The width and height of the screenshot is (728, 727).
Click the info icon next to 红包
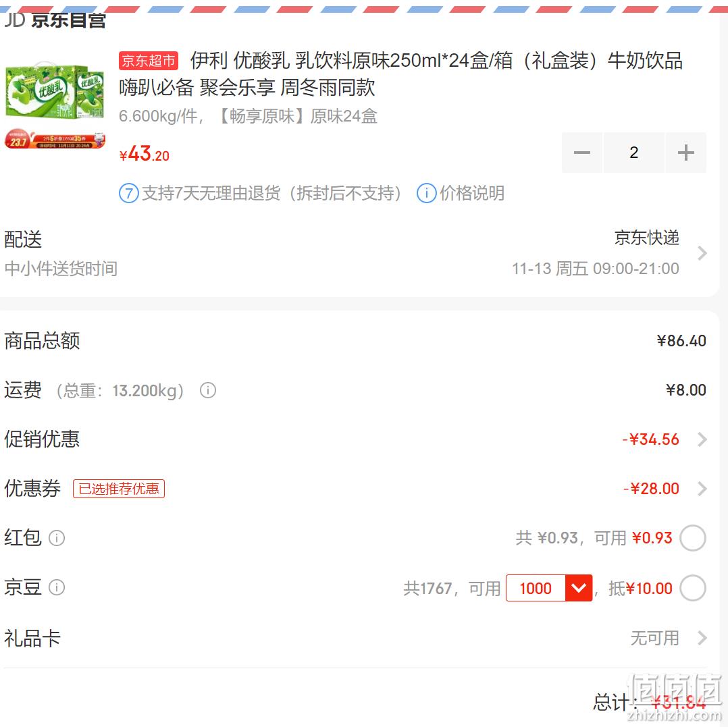(57, 538)
